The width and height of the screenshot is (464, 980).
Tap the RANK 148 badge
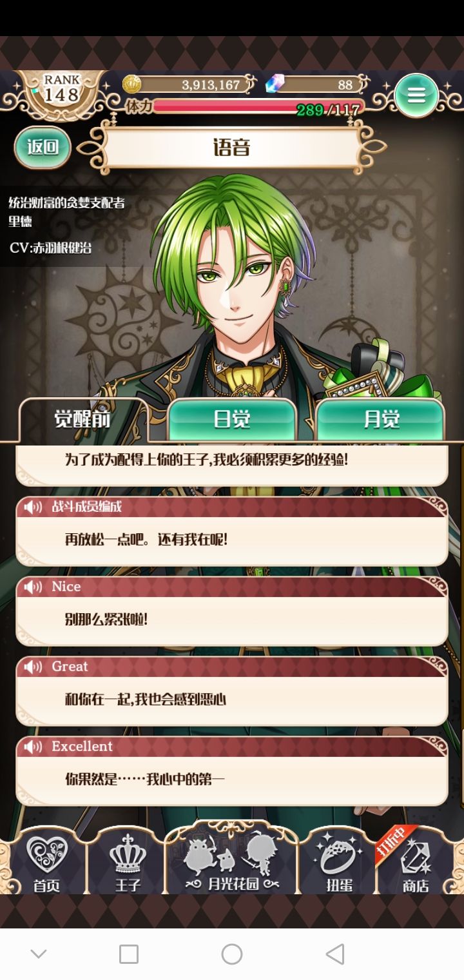point(62,89)
